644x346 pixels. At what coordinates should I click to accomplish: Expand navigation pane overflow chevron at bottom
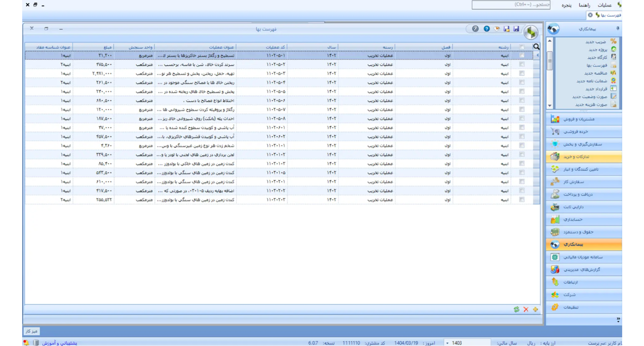tap(618, 320)
